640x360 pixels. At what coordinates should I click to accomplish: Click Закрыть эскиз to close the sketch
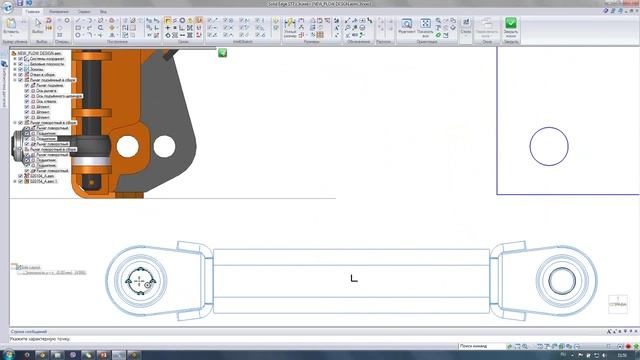click(511, 27)
